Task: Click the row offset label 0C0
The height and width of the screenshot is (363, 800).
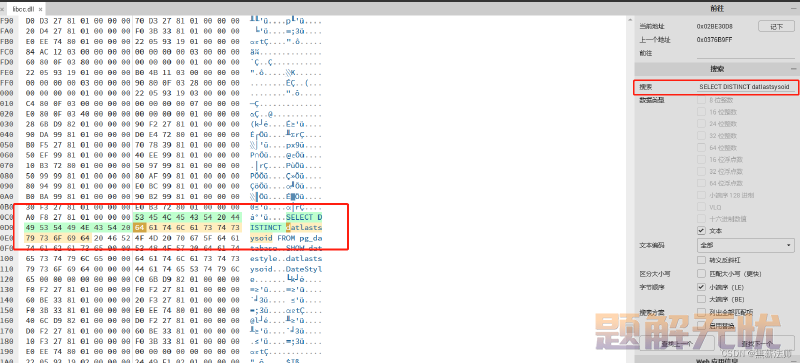Action: (x=7, y=217)
